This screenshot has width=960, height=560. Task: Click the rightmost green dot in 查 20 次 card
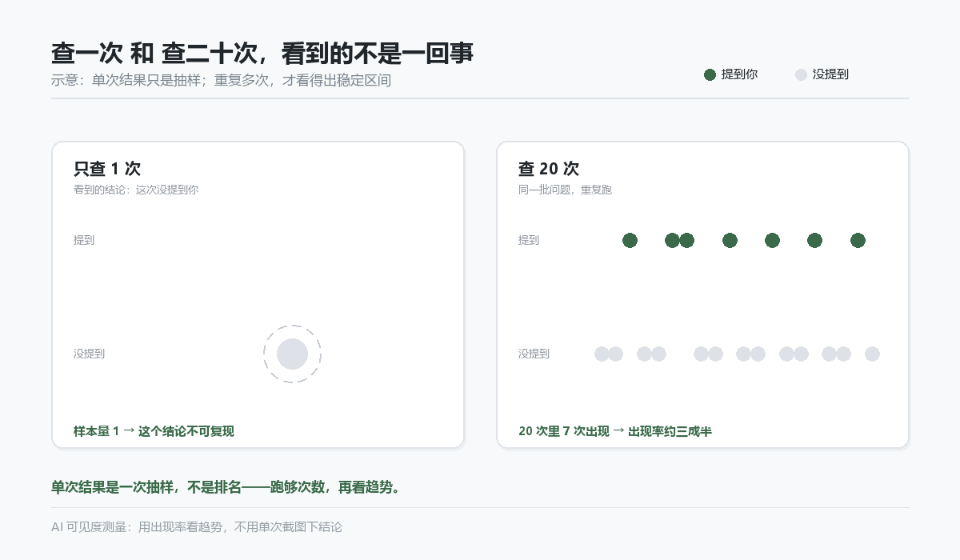(858, 240)
